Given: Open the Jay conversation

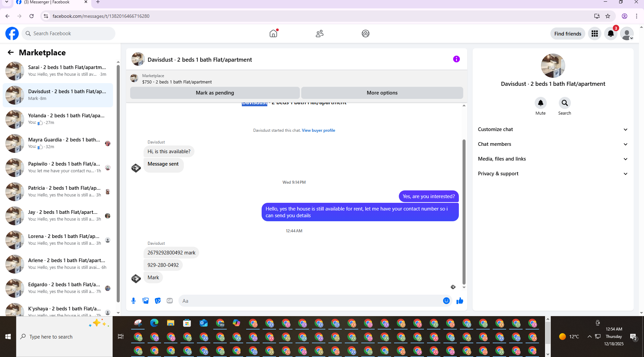Looking at the screenshot, I should (x=58, y=216).
